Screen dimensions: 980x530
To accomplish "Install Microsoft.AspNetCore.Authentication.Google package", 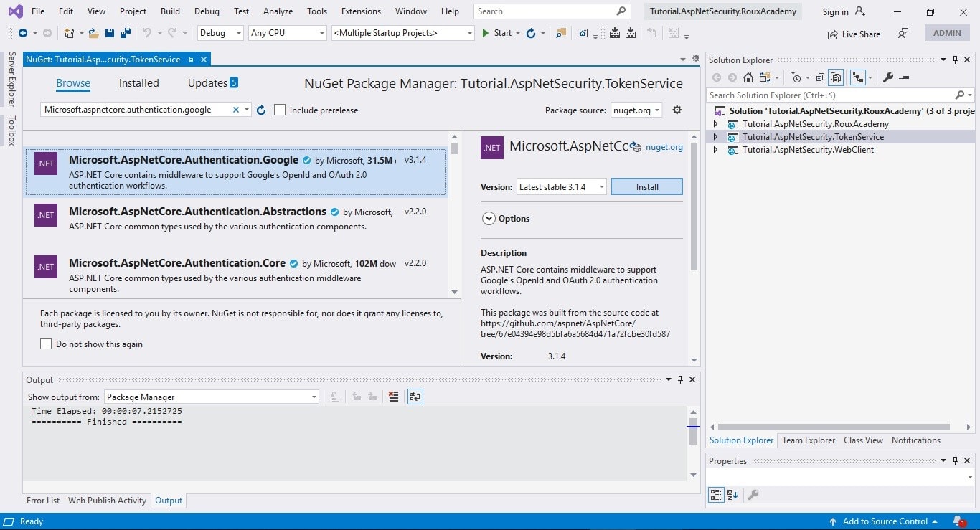I will coord(646,186).
